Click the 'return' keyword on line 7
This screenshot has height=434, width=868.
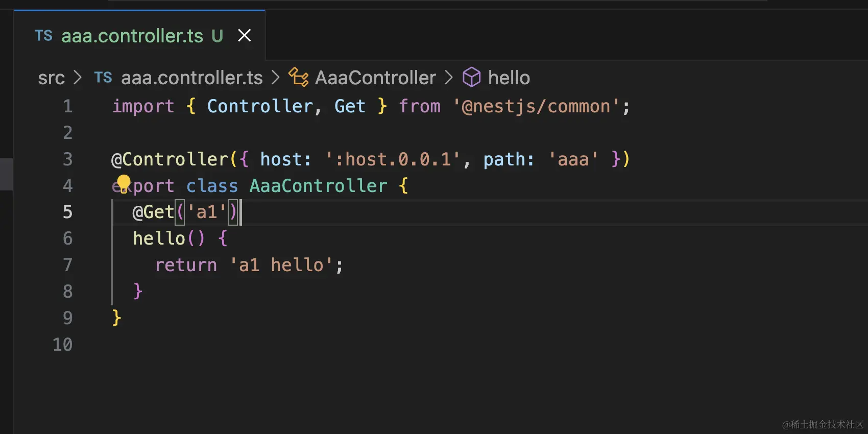186,265
